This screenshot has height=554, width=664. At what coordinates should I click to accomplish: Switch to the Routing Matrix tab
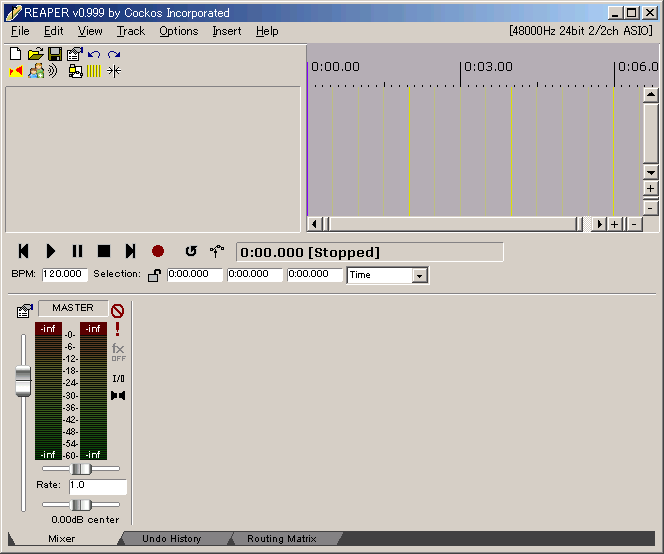point(282,539)
